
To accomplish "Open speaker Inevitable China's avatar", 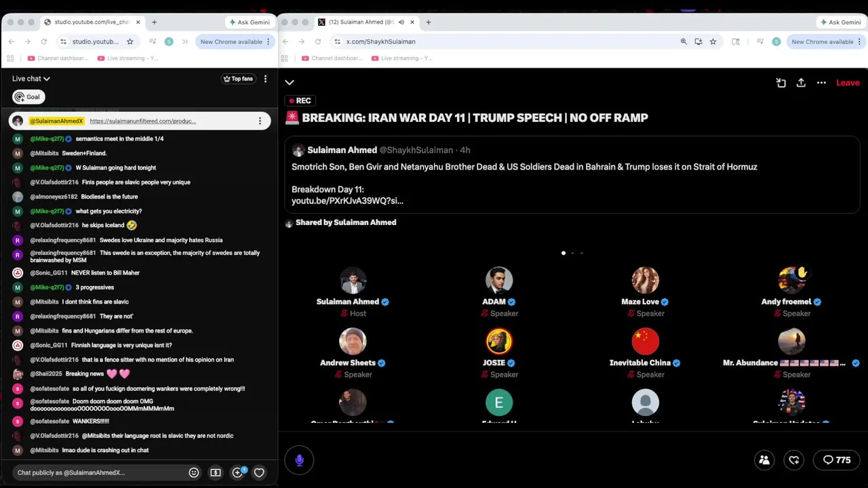I will [645, 342].
